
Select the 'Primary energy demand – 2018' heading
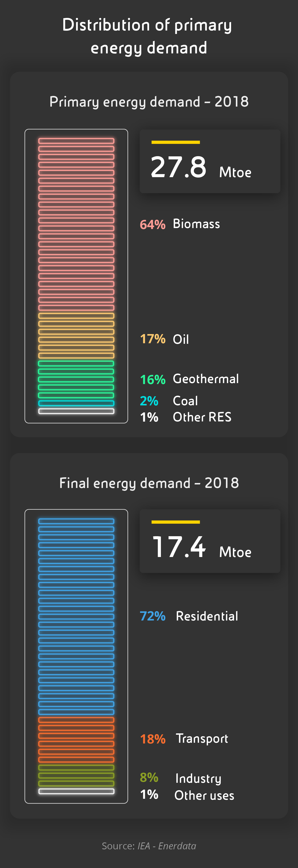(149, 102)
